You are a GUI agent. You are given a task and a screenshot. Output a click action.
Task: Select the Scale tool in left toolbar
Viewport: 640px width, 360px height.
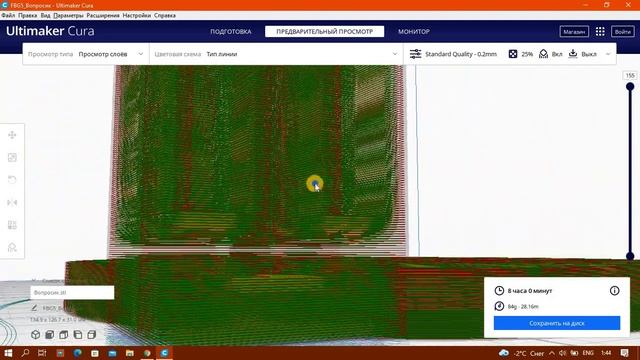click(x=12, y=158)
